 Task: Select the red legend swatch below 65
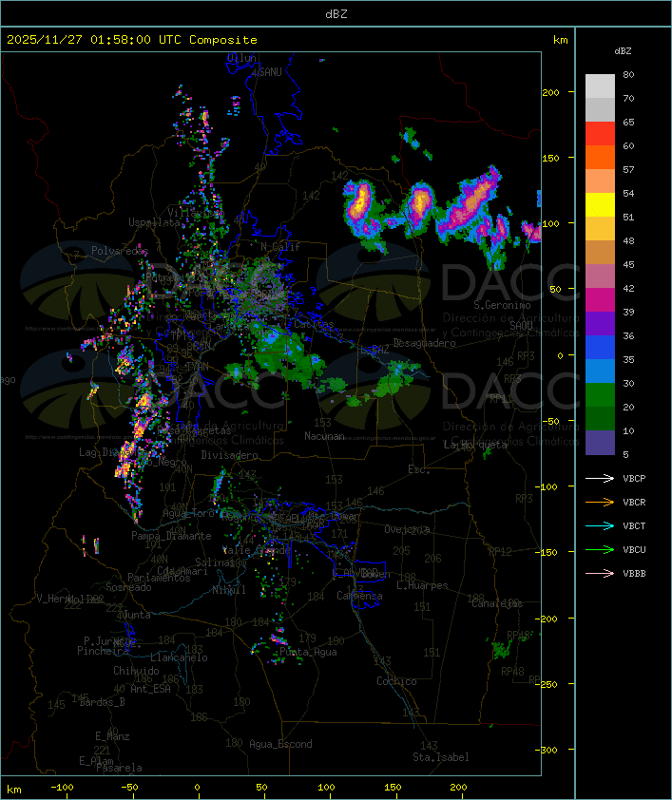pyautogui.click(x=600, y=134)
